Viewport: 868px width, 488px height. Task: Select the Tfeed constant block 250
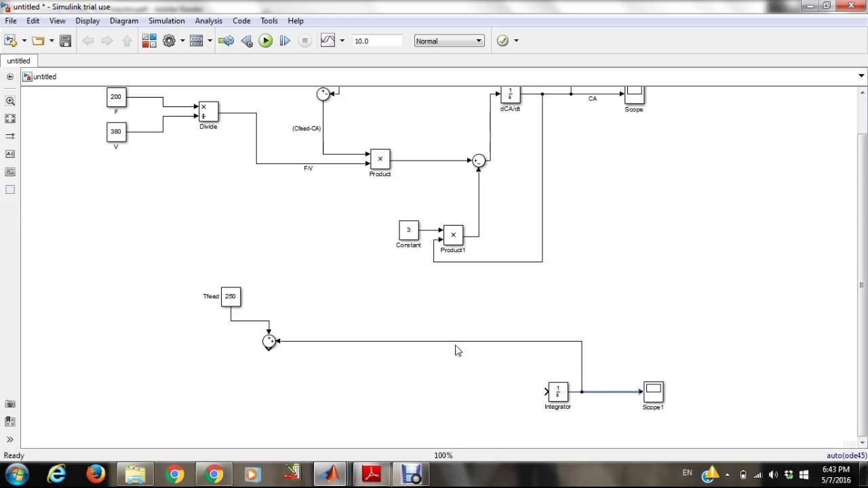coord(231,297)
